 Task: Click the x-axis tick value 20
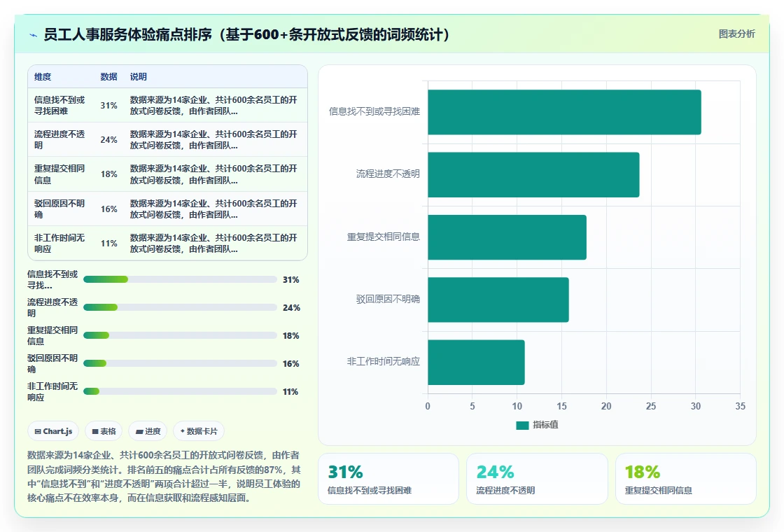click(606, 407)
